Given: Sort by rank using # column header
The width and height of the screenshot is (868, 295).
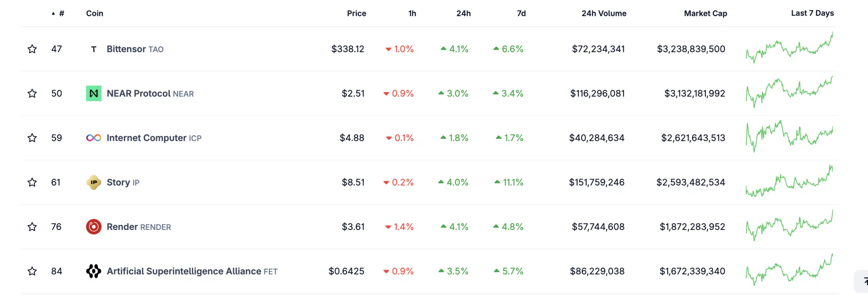Looking at the screenshot, I should pos(61,14).
